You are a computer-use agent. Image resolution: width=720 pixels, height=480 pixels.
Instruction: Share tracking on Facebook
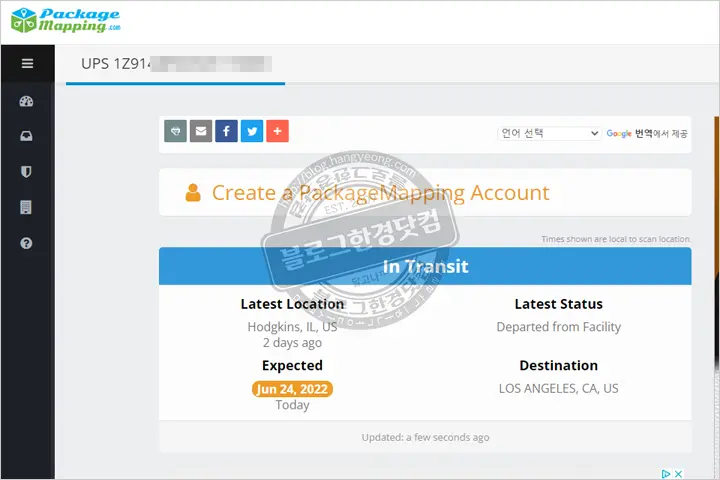(226, 131)
